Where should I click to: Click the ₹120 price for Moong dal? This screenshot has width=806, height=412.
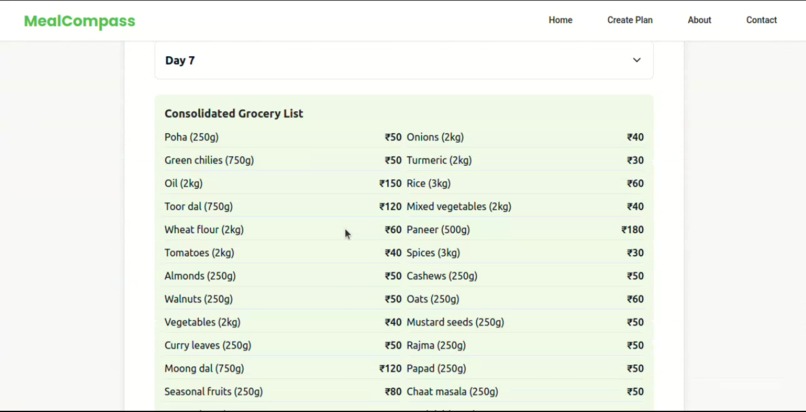coord(390,368)
